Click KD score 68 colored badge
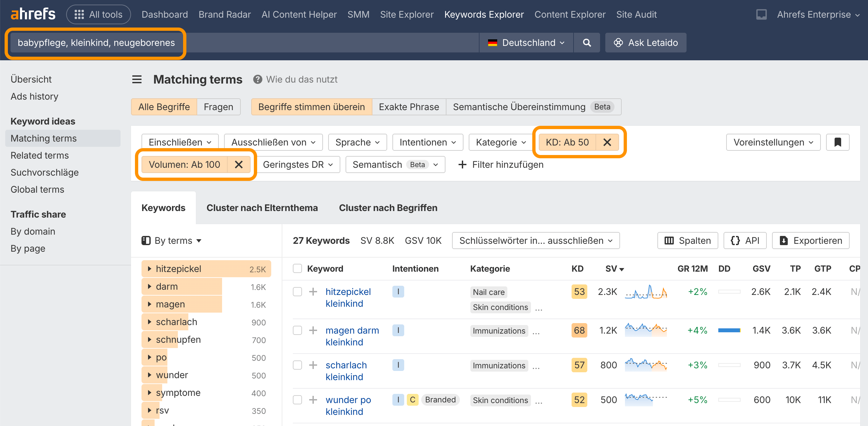The image size is (868, 426). (579, 330)
